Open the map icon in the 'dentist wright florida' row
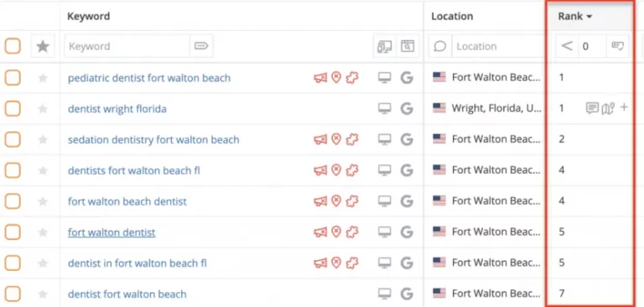 tap(608, 108)
